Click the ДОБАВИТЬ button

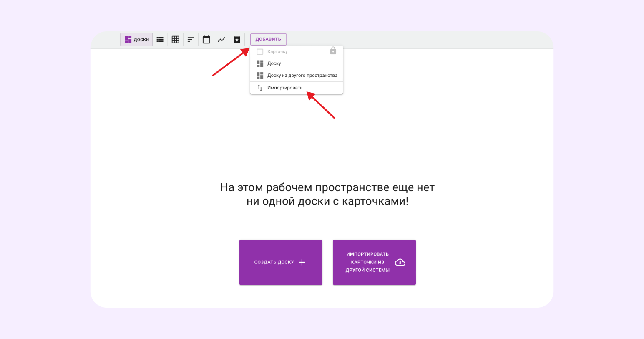(268, 39)
